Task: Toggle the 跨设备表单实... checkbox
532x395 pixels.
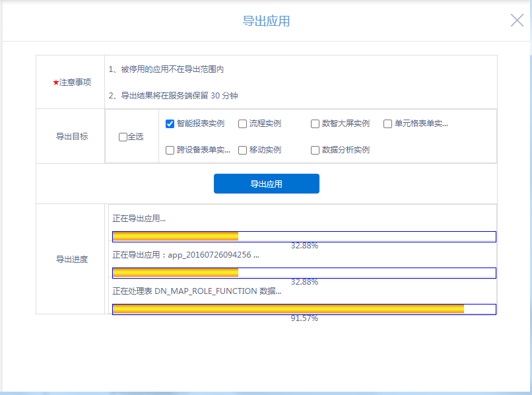Action: click(170, 150)
